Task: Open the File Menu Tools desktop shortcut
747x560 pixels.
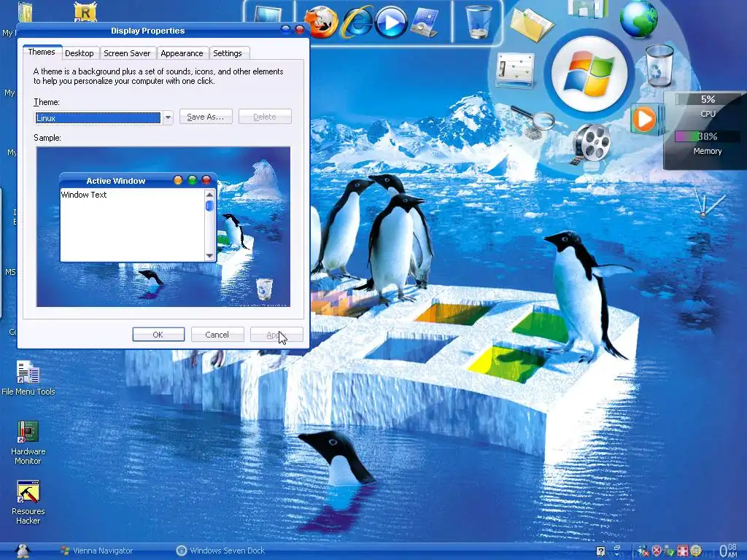Action: tap(28, 378)
